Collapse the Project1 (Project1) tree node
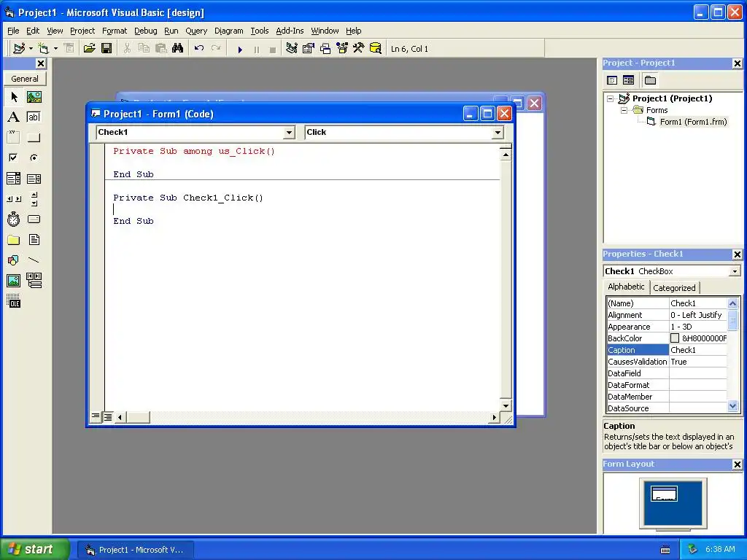The image size is (747, 560). point(611,98)
